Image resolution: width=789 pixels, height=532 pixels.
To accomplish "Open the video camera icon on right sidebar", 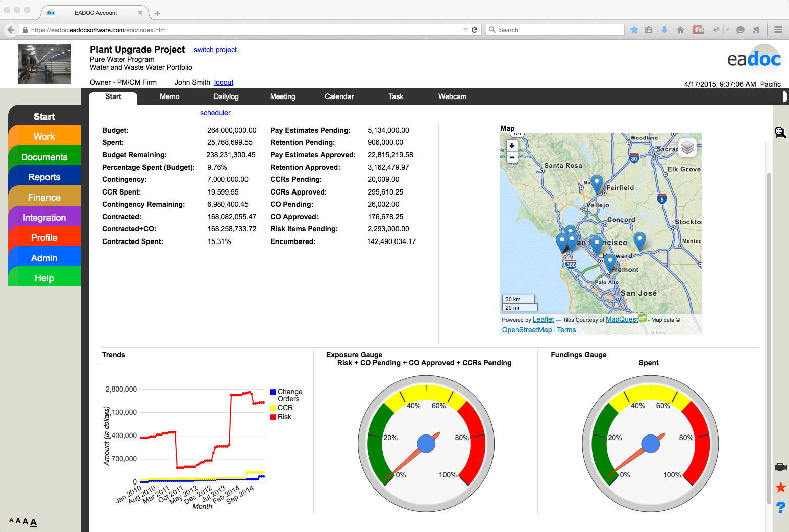I will point(781,467).
